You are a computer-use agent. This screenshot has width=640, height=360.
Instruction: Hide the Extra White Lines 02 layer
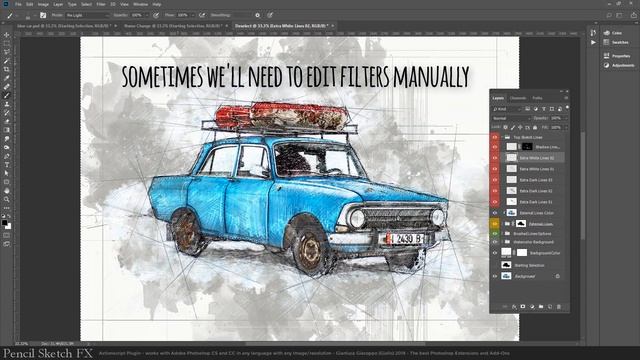[x=495, y=158]
